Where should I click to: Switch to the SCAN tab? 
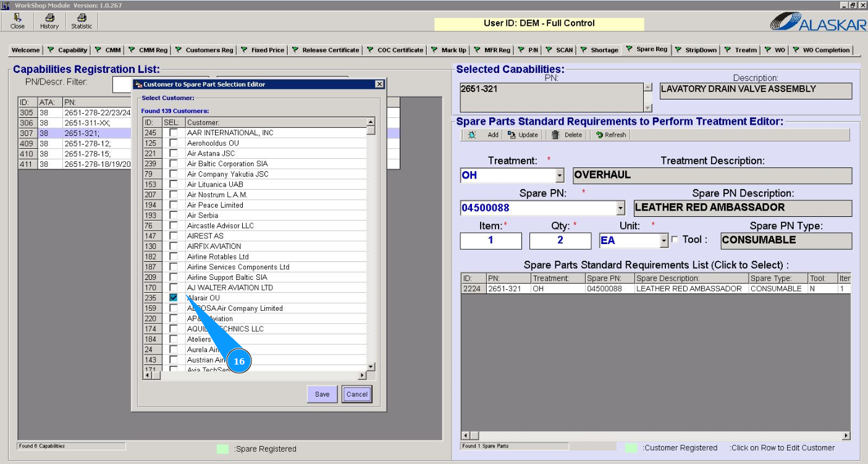pyautogui.click(x=559, y=50)
